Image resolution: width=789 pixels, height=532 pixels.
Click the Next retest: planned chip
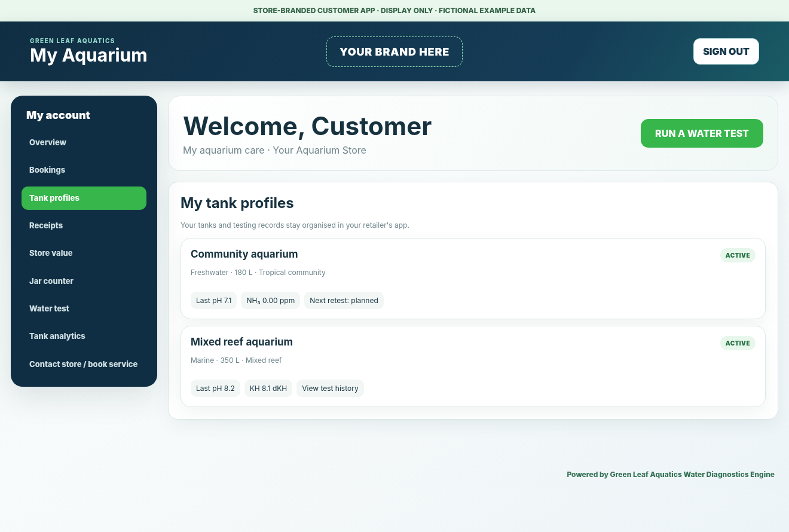click(x=344, y=301)
